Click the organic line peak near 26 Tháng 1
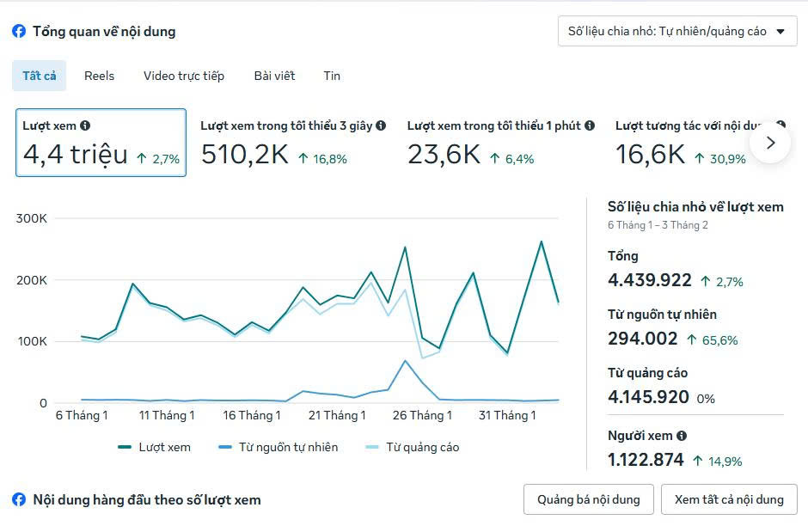The width and height of the screenshot is (808, 532). coord(405,361)
